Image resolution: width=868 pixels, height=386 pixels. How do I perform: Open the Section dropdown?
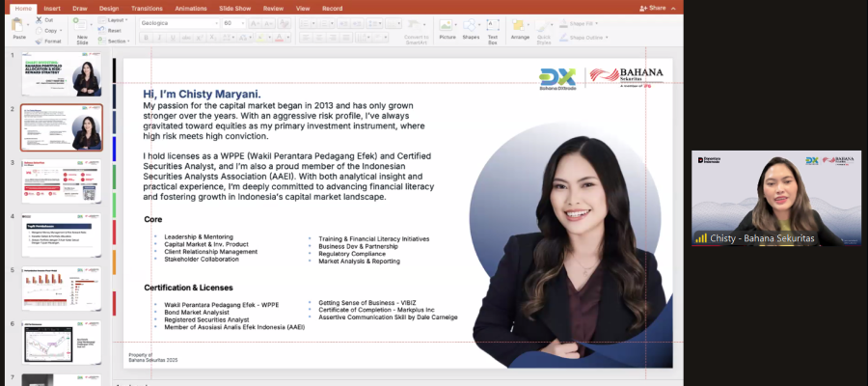click(115, 41)
